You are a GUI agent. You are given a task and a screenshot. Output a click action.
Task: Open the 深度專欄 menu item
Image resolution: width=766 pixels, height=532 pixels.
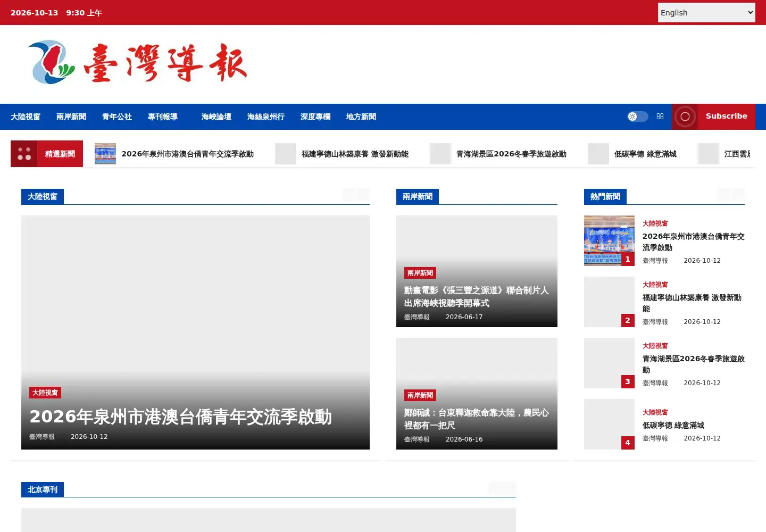[x=315, y=117]
